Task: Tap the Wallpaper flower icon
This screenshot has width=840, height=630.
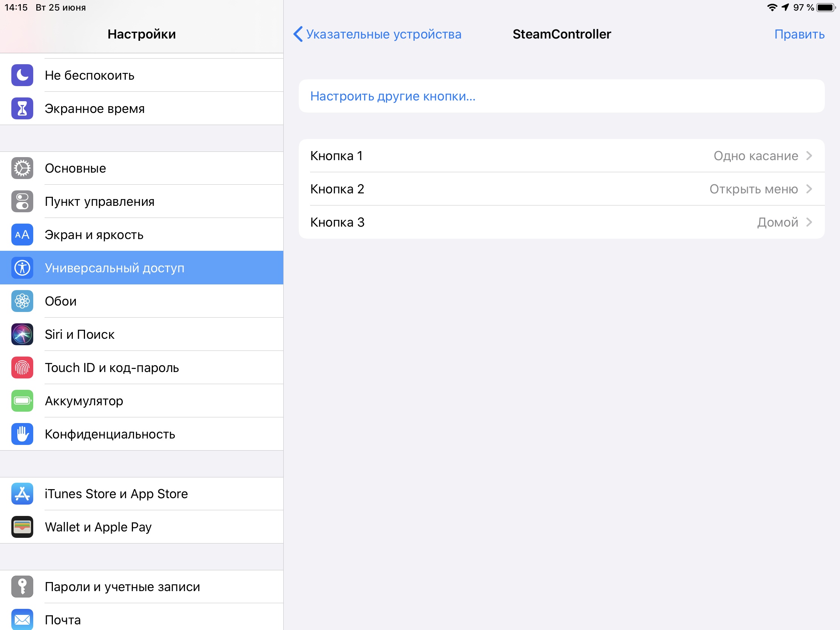Action: (22, 301)
